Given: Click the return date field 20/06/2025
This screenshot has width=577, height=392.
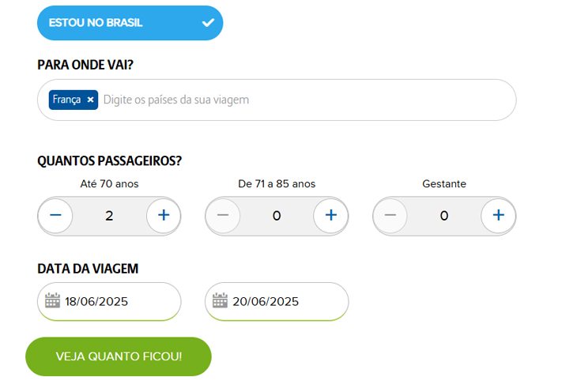Looking at the screenshot, I should [x=277, y=301].
